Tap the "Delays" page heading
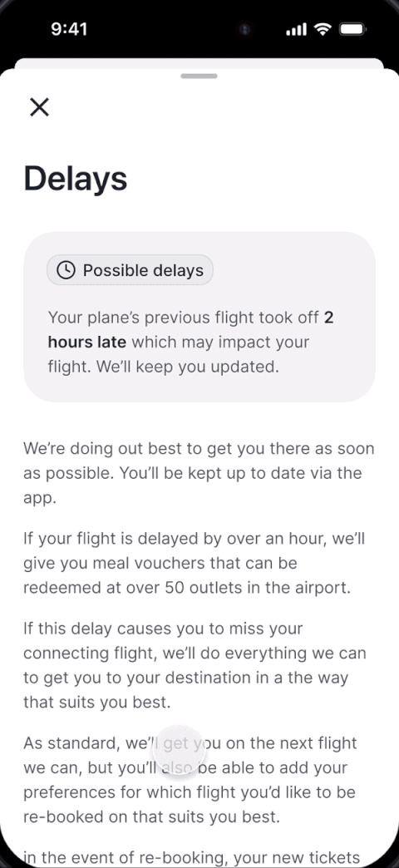This screenshot has width=399, height=868. coord(76,180)
